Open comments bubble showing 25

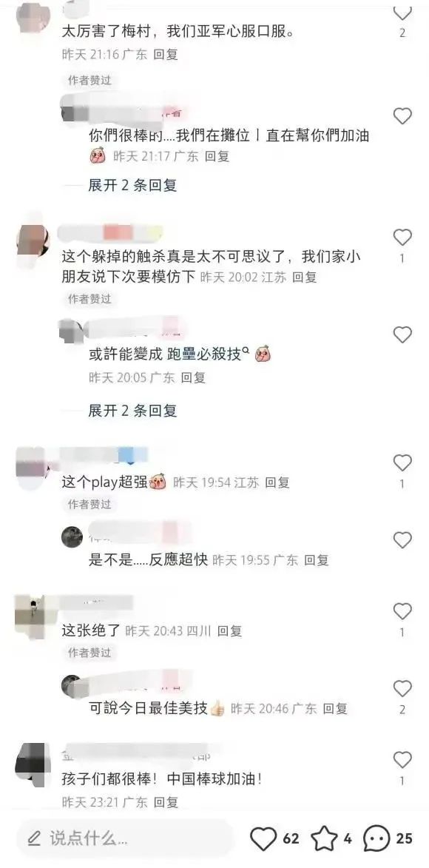coord(376,838)
